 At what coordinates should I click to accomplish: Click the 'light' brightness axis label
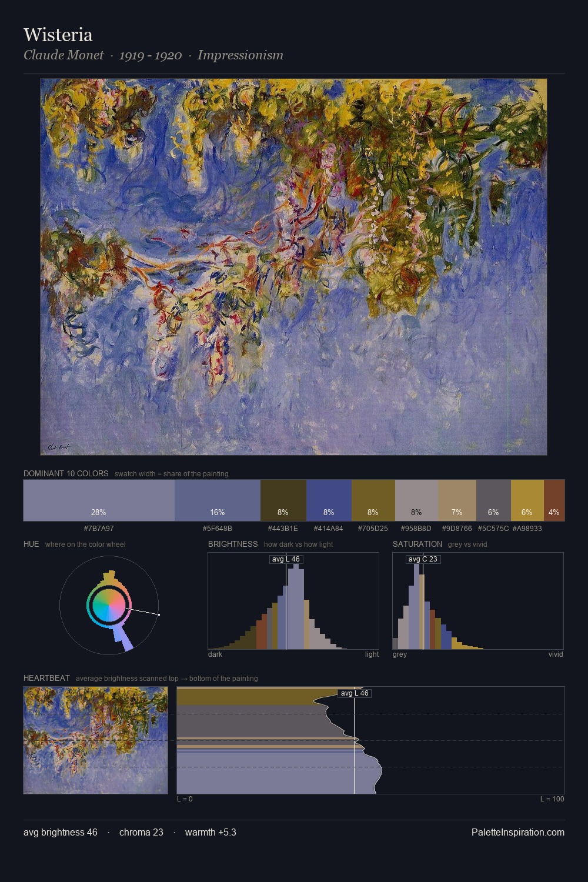coord(372,654)
